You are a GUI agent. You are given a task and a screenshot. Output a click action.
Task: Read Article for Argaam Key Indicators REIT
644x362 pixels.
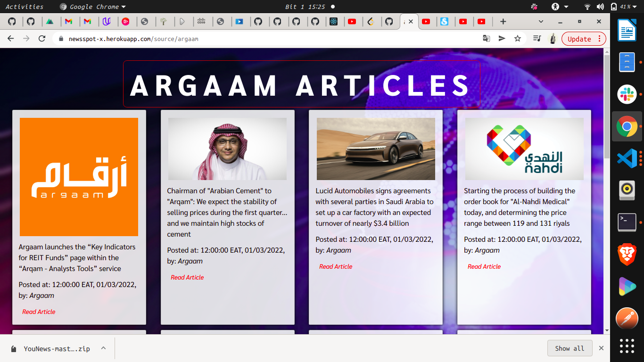coord(39,312)
